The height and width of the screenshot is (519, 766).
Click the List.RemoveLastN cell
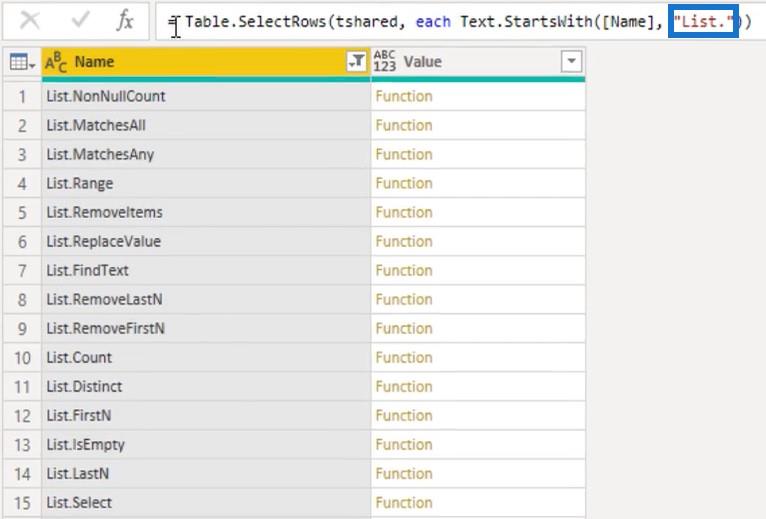point(206,300)
